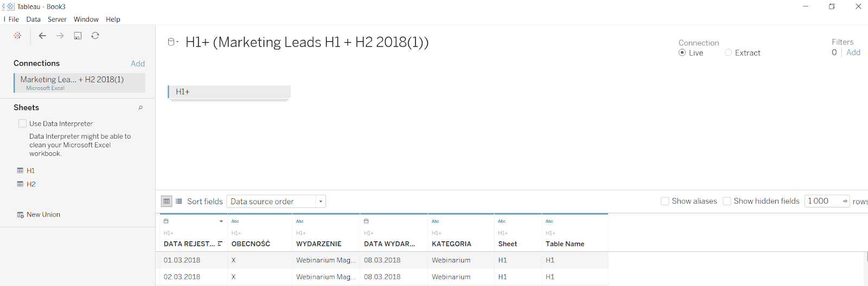Open the Data menu
This screenshot has height=286, width=868.
coord(33,19)
